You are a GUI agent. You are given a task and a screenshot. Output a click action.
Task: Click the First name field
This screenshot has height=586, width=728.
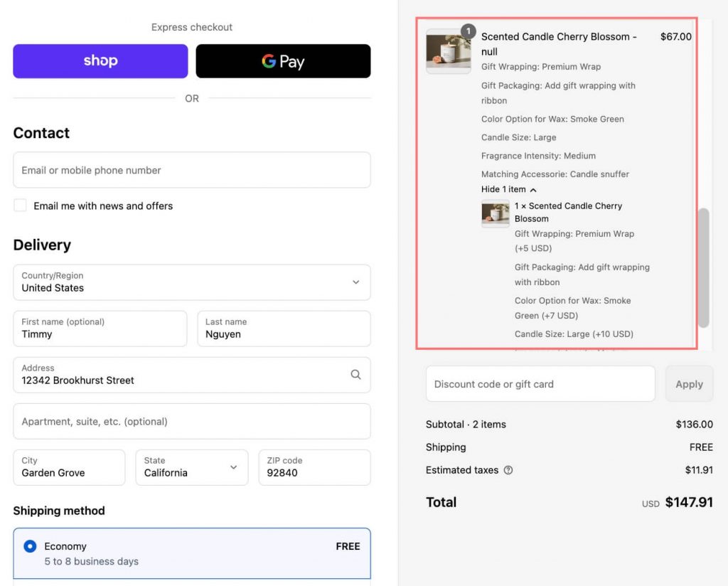click(100, 329)
